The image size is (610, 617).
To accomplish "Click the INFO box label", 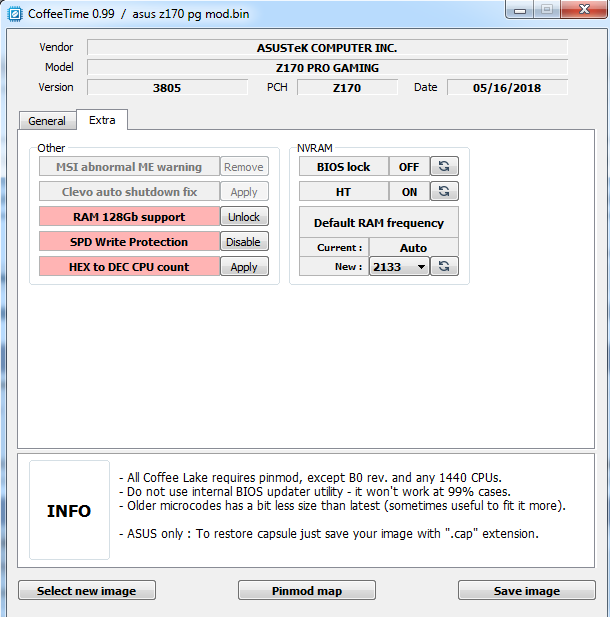I will coord(69,511).
